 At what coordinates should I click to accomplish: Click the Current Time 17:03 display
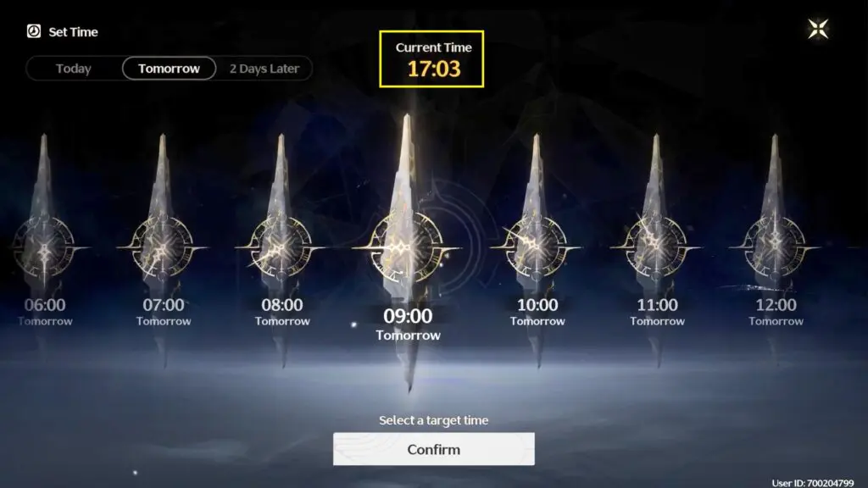(431, 59)
